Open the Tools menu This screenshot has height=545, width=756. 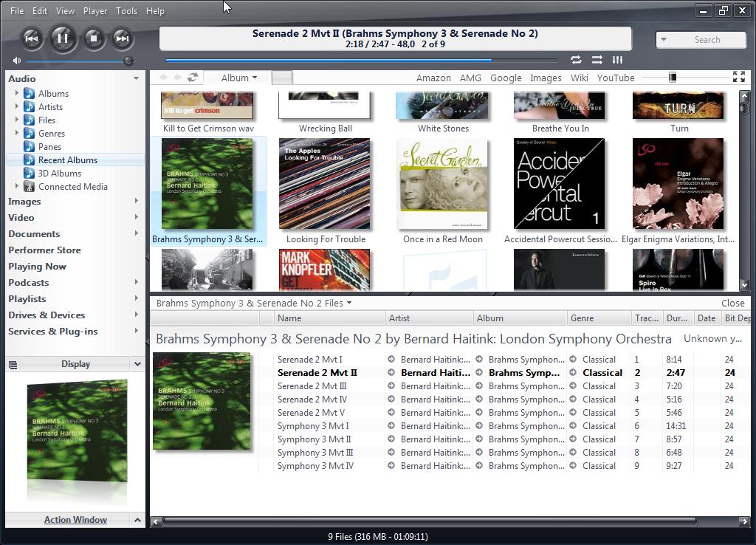click(x=126, y=10)
